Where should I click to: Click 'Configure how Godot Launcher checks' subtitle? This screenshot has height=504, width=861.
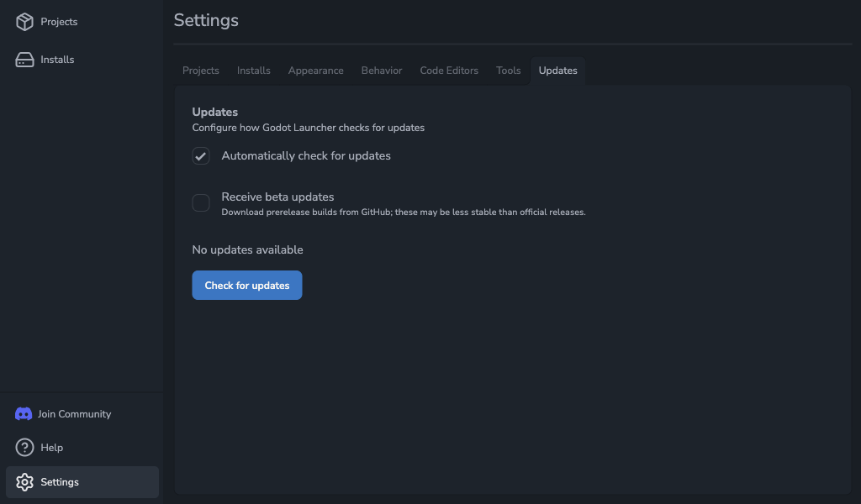pyautogui.click(x=308, y=128)
